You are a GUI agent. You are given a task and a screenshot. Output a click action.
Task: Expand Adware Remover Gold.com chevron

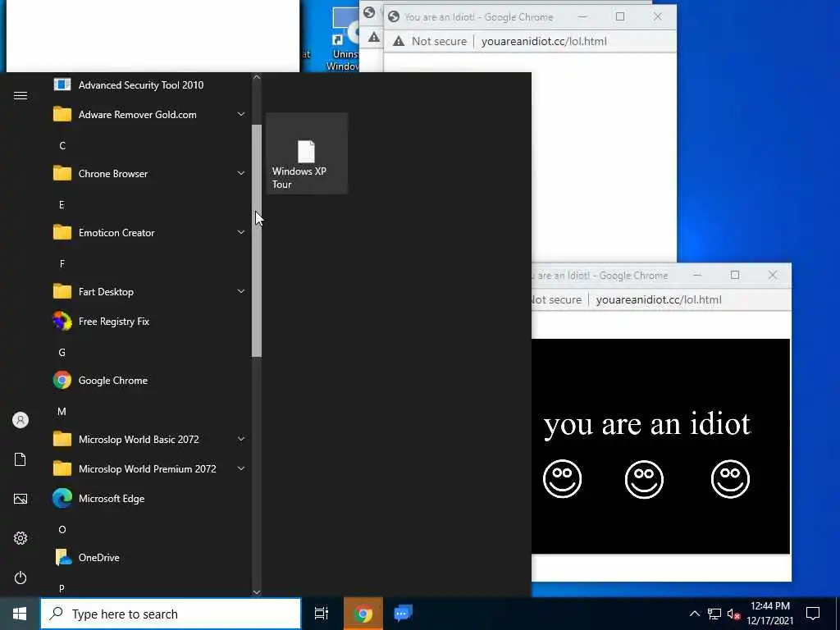[x=241, y=114]
